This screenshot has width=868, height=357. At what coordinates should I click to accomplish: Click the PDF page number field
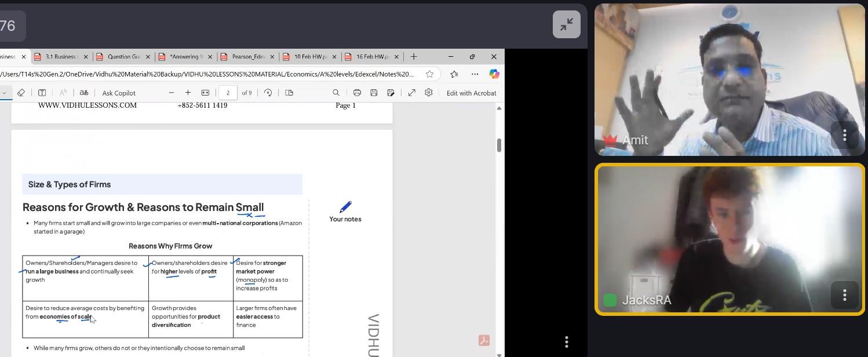tap(228, 93)
